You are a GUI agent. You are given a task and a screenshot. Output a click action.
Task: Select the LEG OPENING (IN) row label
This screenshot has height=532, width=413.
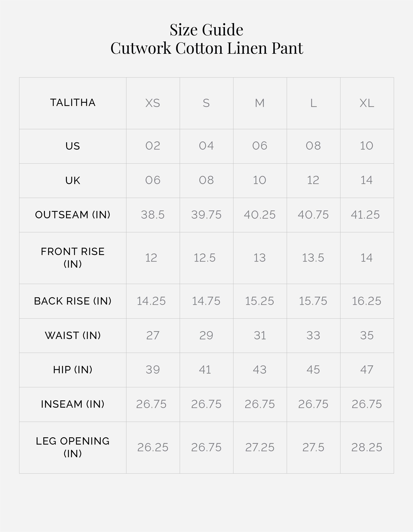[x=73, y=447]
